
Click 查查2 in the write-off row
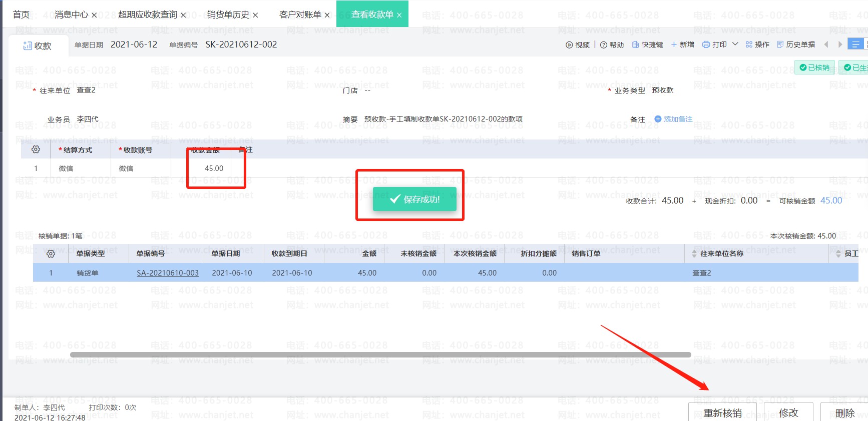pos(702,273)
